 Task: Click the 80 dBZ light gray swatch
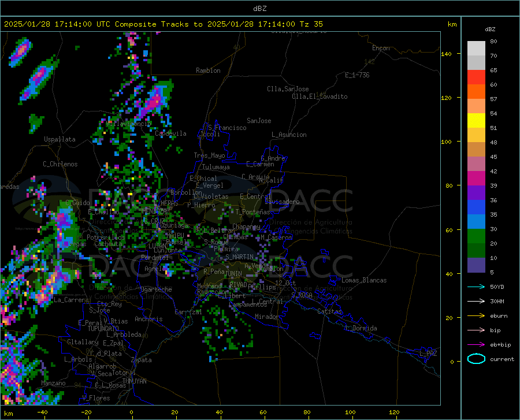coord(476,48)
